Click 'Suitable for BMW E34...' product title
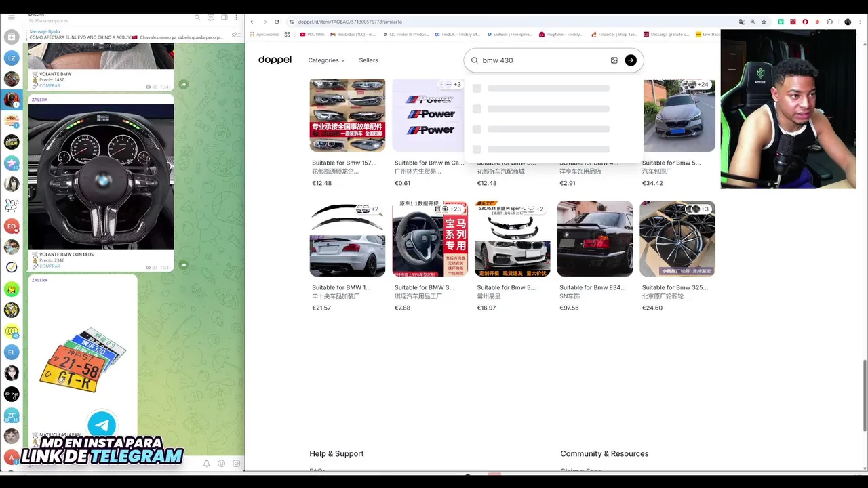 (593, 287)
